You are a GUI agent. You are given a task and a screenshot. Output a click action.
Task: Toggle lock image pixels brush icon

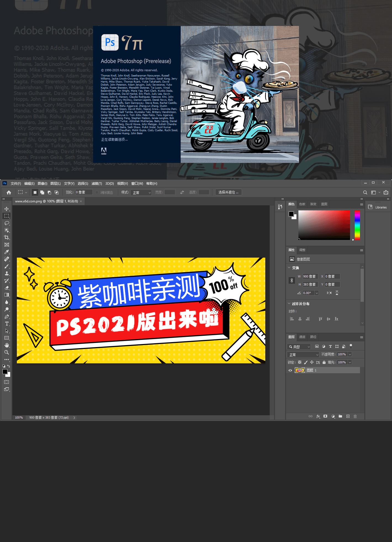tap(306, 362)
